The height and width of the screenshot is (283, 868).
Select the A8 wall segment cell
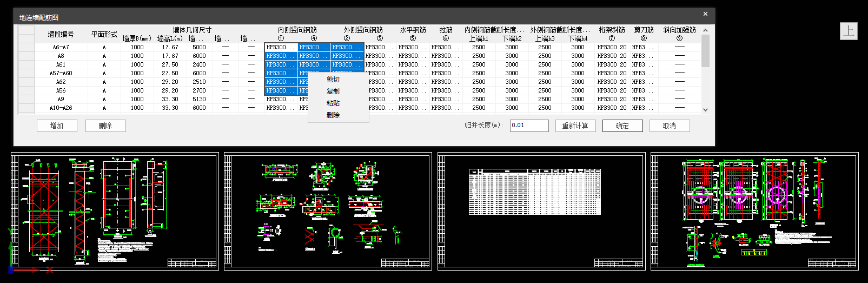tap(61, 56)
